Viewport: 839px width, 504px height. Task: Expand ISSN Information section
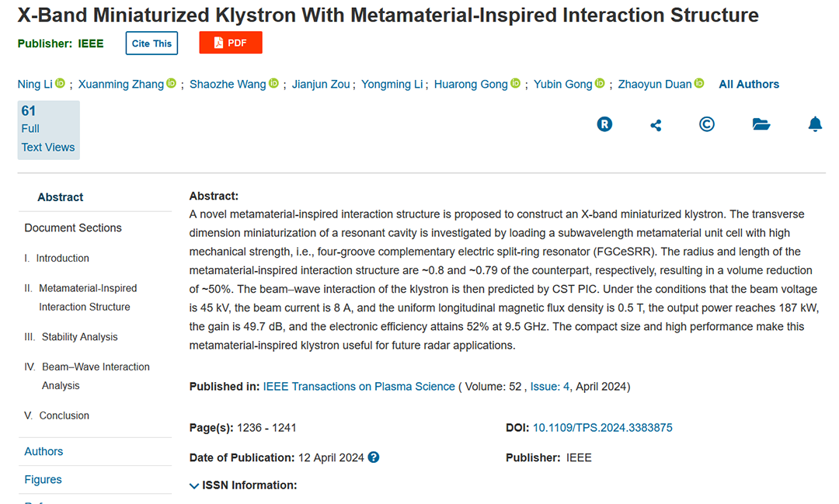click(243, 485)
